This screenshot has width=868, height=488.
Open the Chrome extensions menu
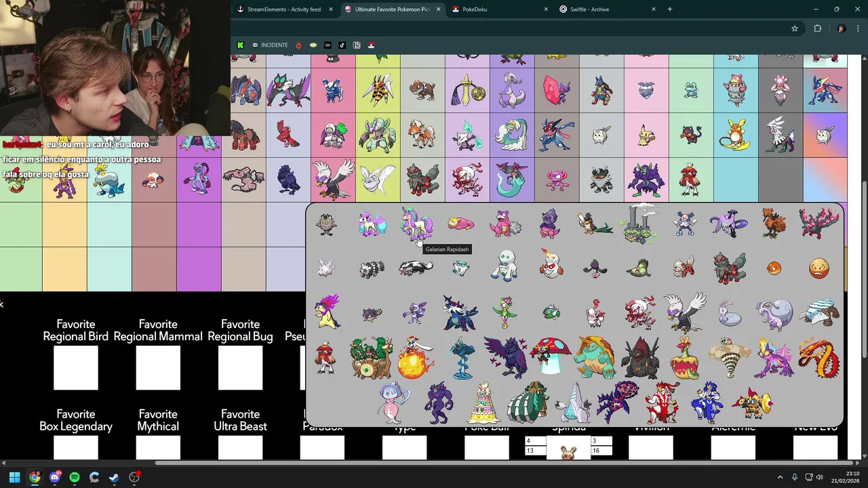point(817,28)
